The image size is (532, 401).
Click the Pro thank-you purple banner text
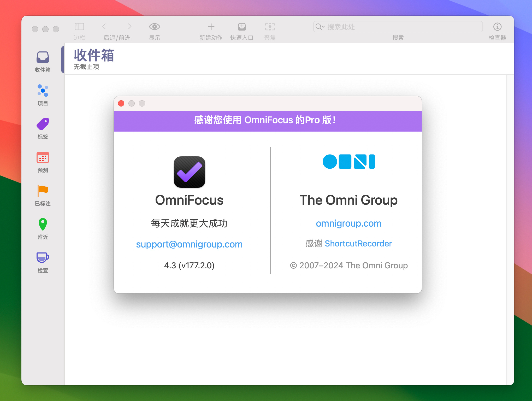[x=265, y=120]
